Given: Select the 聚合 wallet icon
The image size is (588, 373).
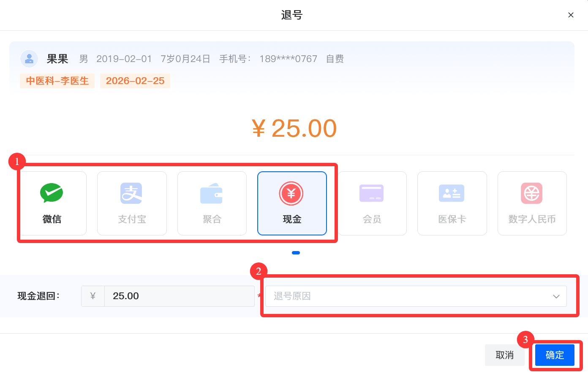Looking at the screenshot, I should click(x=212, y=193).
